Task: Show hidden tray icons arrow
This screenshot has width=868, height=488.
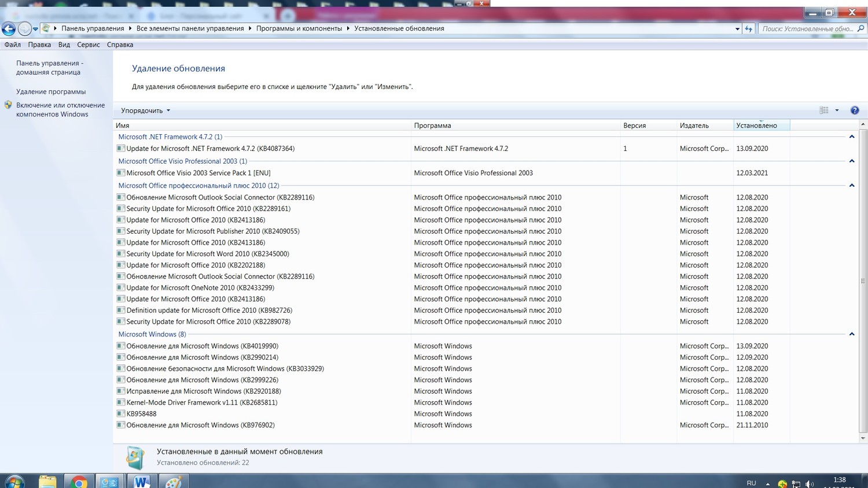Action: click(x=768, y=484)
